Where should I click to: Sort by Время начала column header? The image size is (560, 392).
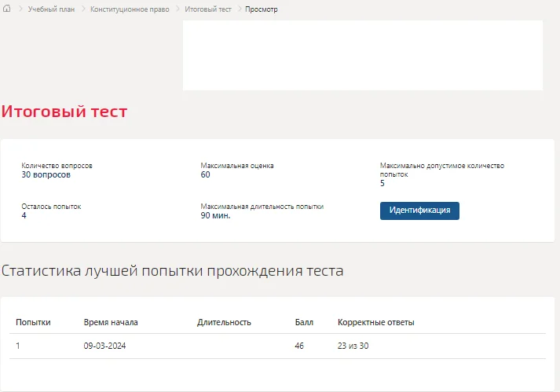111,322
